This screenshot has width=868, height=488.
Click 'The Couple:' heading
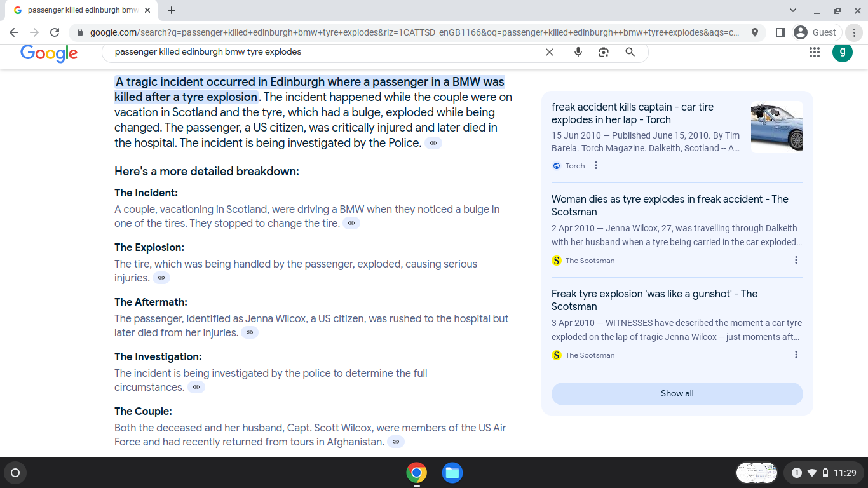pyautogui.click(x=143, y=411)
